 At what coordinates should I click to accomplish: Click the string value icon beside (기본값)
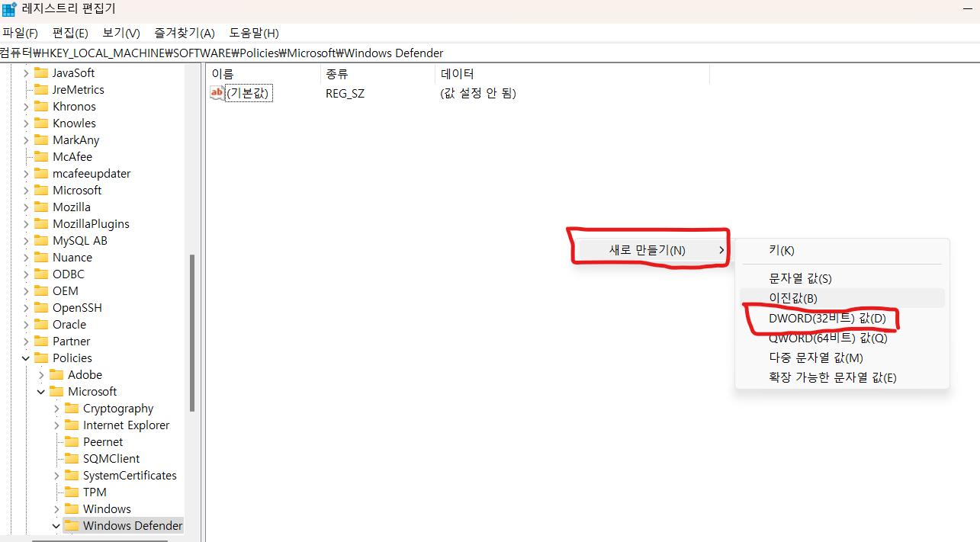(217, 93)
